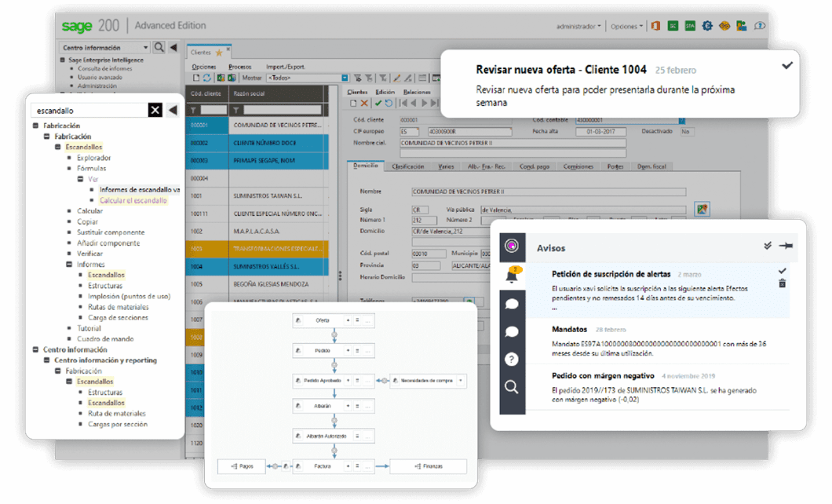
Task: Delete the alert subscription request notice
Action: click(x=782, y=283)
